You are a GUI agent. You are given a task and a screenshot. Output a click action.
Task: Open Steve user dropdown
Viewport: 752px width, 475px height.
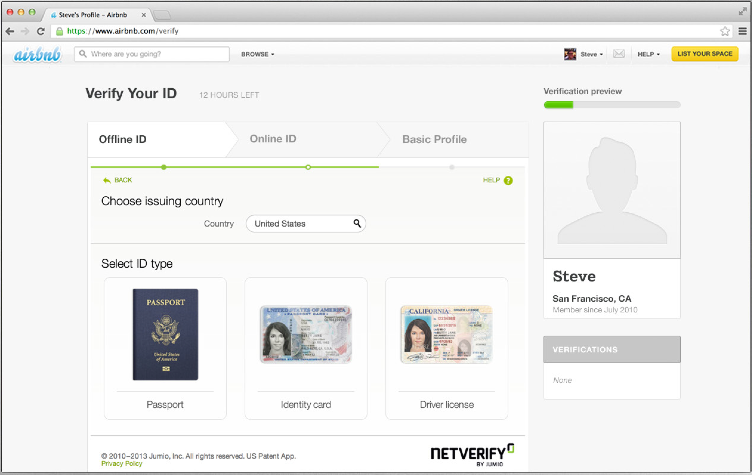(x=591, y=54)
